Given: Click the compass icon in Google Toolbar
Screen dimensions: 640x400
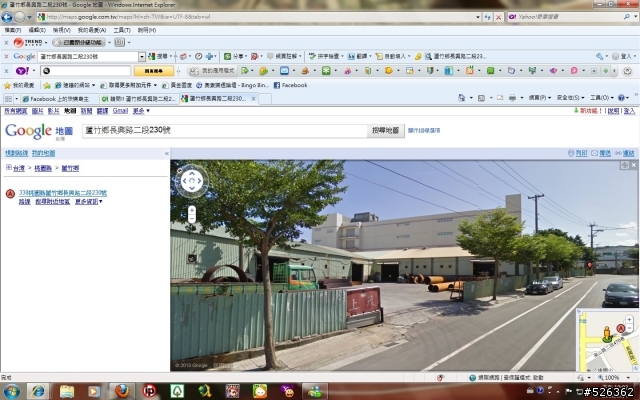Looking at the screenshot, I should tap(198, 56).
